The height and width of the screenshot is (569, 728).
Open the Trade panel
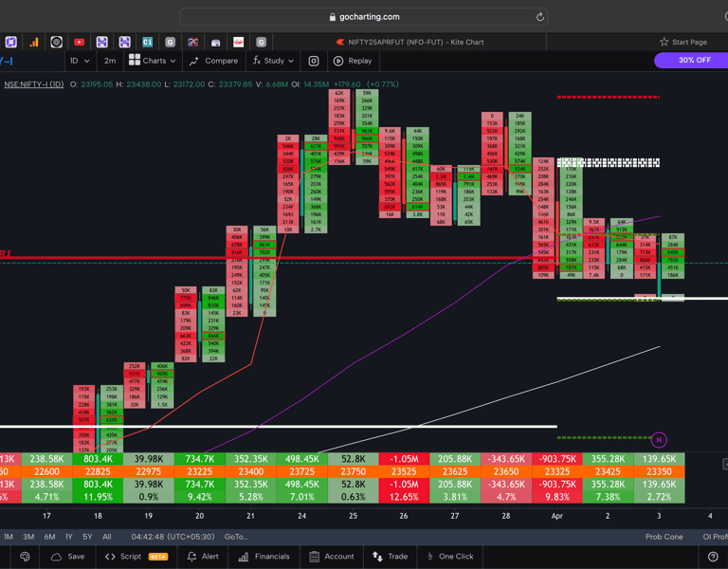[x=390, y=557]
